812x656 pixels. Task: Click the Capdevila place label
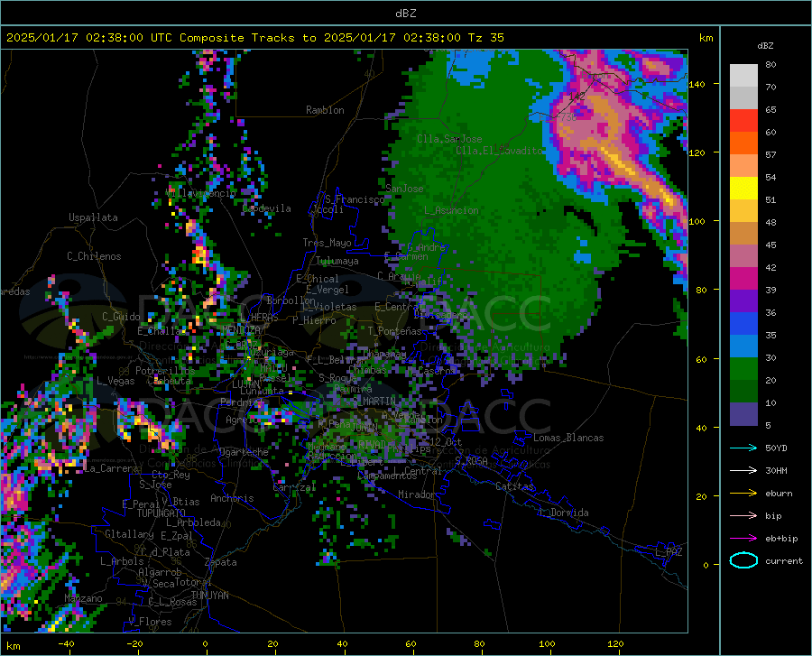[x=266, y=208]
